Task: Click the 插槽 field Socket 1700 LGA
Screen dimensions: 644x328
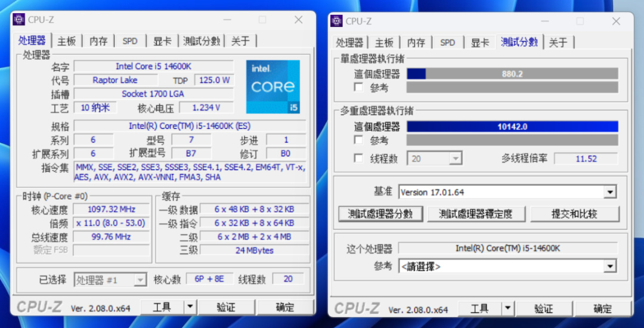Action: tap(154, 94)
